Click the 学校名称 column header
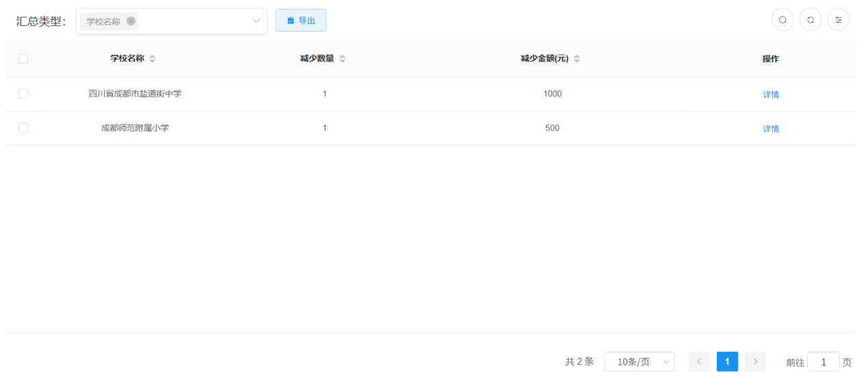This screenshot has width=868, height=377. [x=127, y=59]
